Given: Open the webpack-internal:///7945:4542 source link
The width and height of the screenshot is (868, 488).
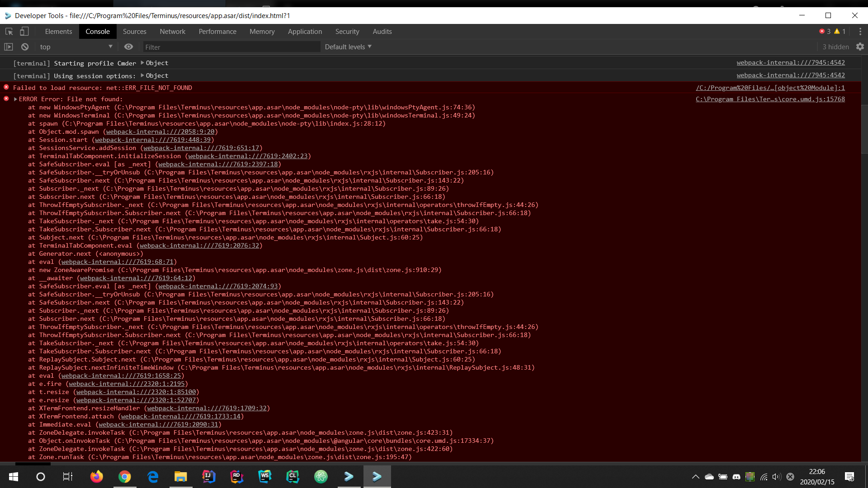Looking at the screenshot, I should pos(791,62).
